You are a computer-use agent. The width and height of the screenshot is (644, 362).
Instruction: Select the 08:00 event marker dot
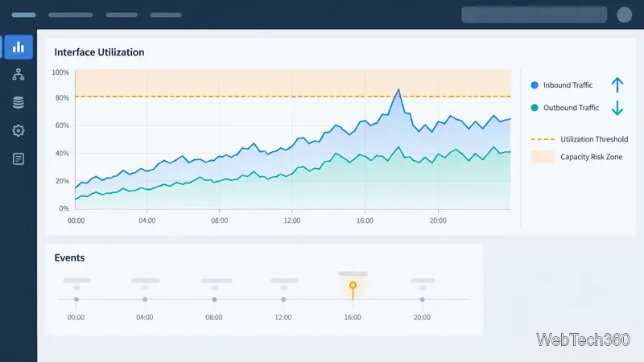tap(214, 299)
